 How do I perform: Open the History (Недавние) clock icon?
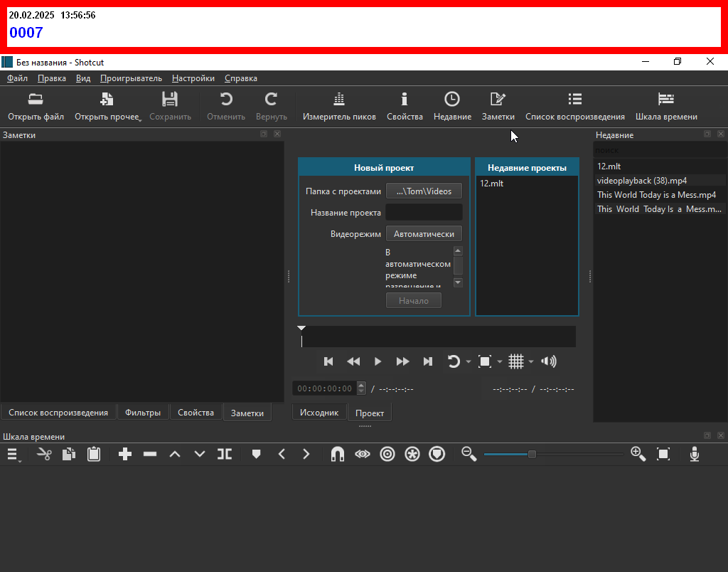452,100
